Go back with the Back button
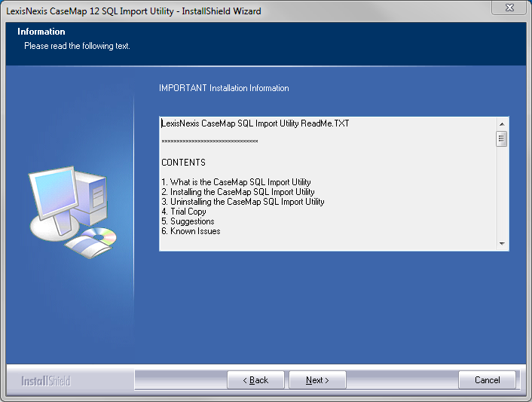 coord(255,380)
